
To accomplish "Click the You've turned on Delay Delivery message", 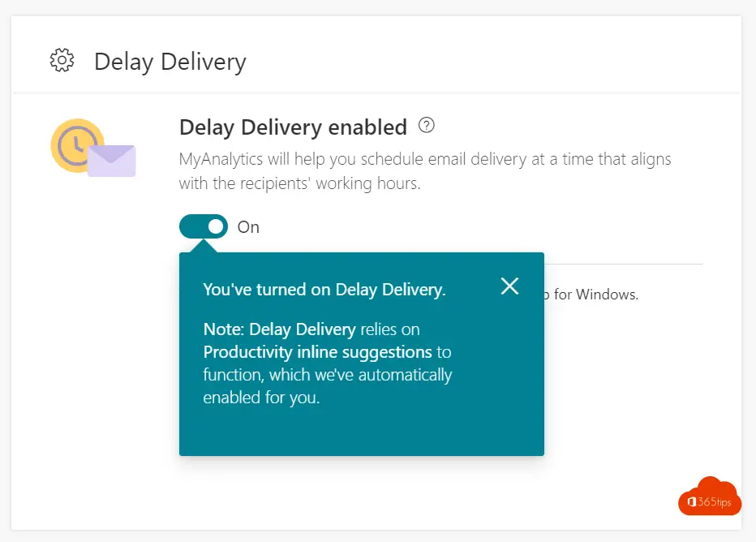I will [324, 290].
